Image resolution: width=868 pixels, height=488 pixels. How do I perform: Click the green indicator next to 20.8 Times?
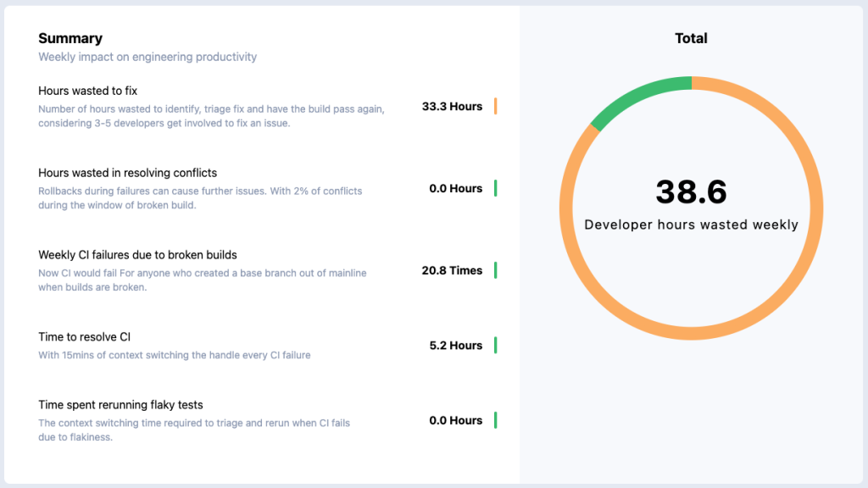coord(495,270)
